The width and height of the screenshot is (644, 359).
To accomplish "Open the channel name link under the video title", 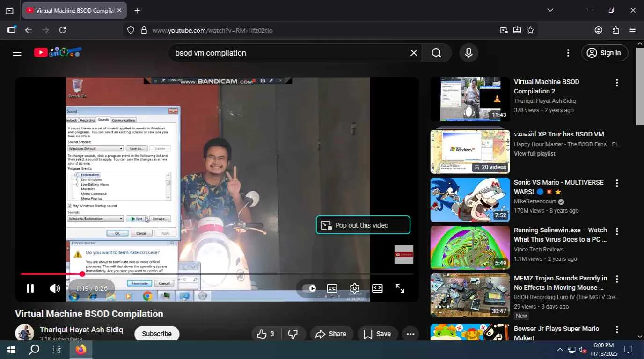I will (x=81, y=330).
